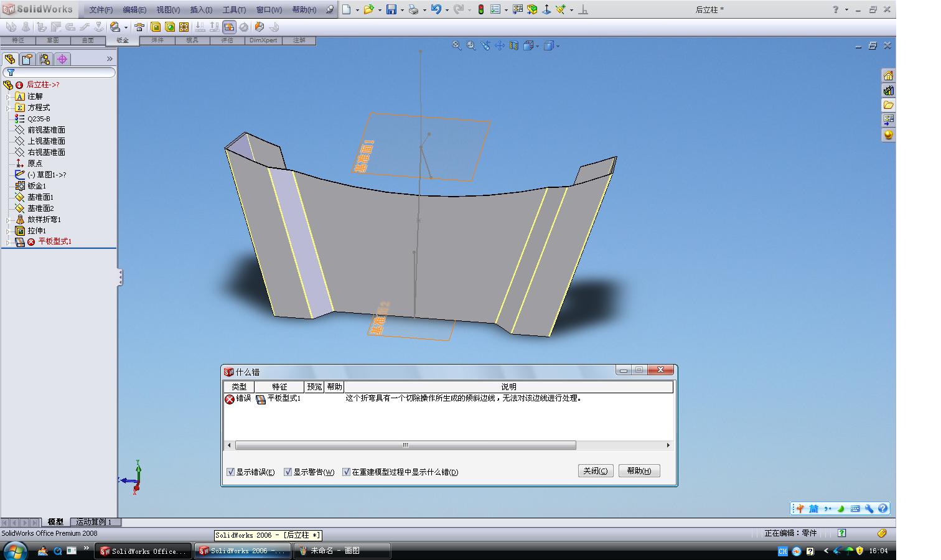Open the RealView appearances sphere icon
This screenshot has width=941, height=560.
pyautogui.click(x=888, y=135)
